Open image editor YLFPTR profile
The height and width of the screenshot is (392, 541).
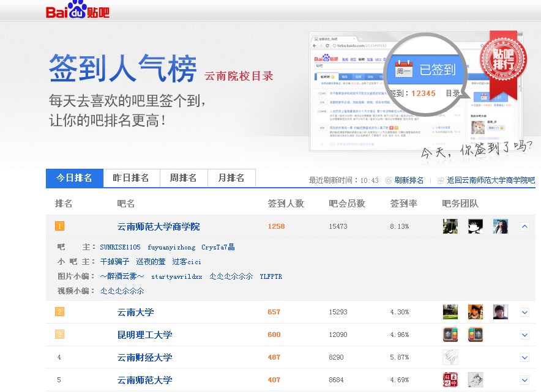pyautogui.click(x=271, y=276)
